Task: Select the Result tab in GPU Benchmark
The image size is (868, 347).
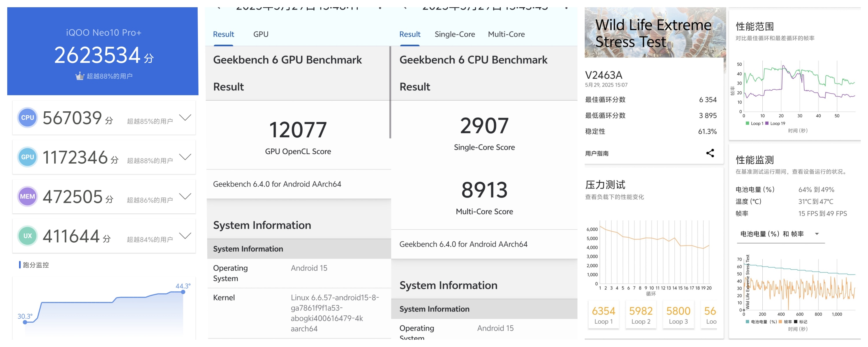Action: [x=223, y=34]
